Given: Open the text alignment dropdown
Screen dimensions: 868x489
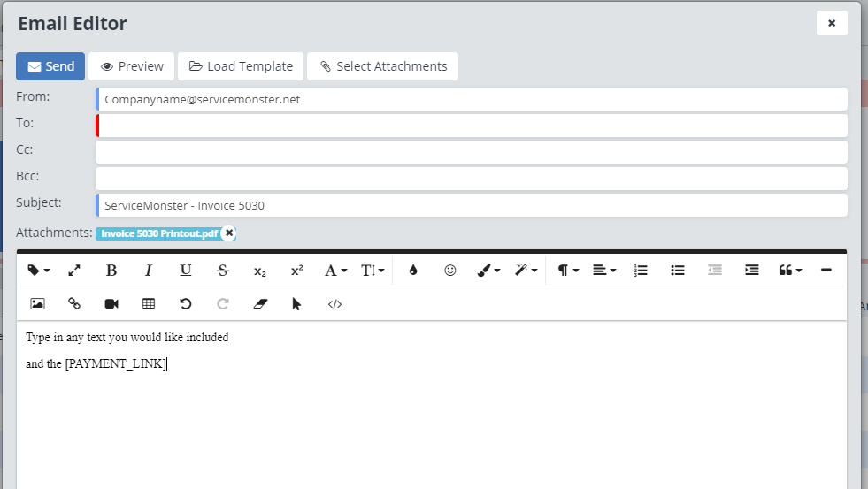Looking at the screenshot, I should point(604,271).
